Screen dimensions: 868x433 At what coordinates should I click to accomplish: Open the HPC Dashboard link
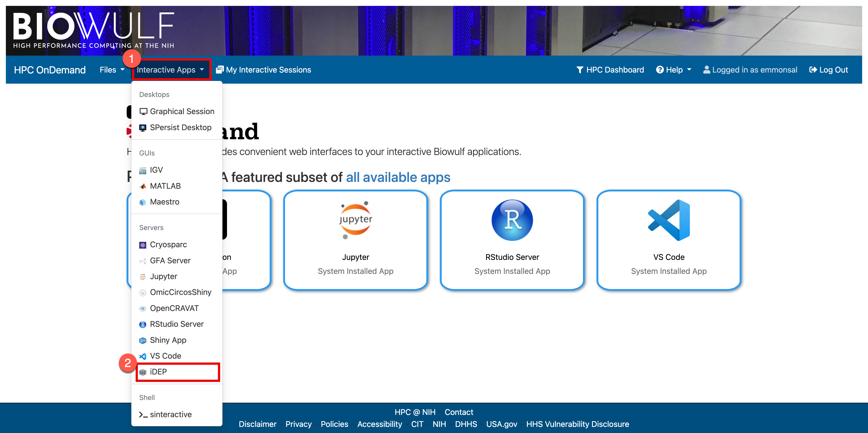[610, 70]
